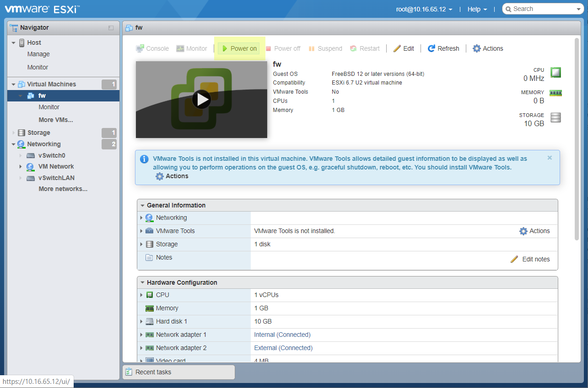Select vSwitch0 in the Navigator

52,155
